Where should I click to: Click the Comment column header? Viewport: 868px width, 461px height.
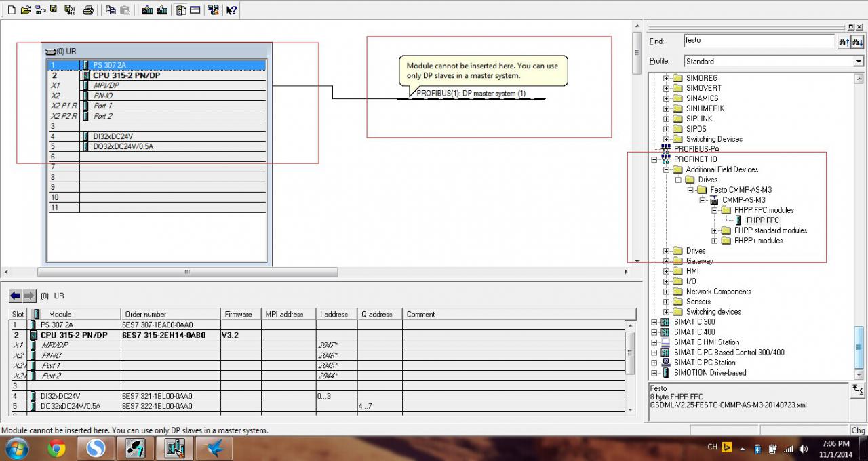[519, 315]
